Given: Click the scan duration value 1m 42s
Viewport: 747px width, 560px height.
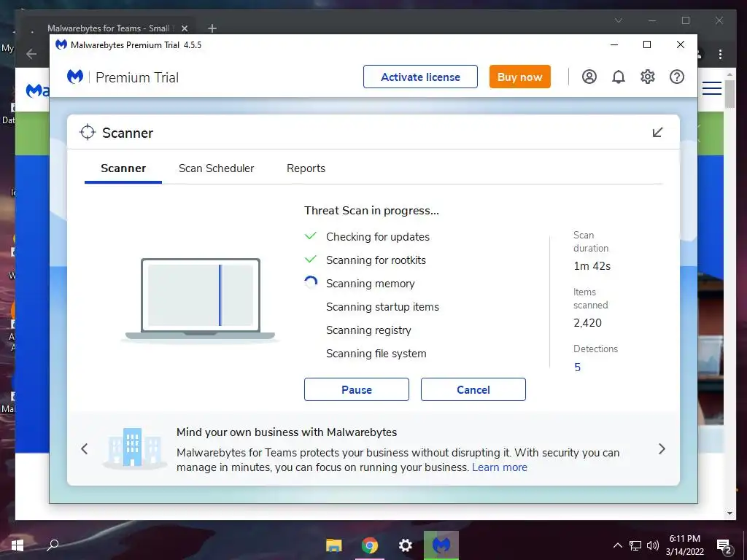Looking at the screenshot, I should [x=592, y=266].
